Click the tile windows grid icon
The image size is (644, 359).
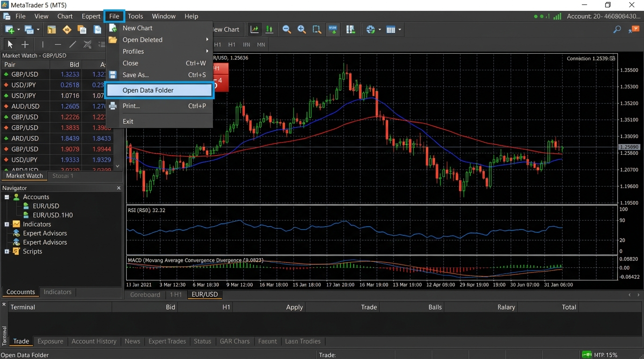pyautogui.click(x=351, y=29)
